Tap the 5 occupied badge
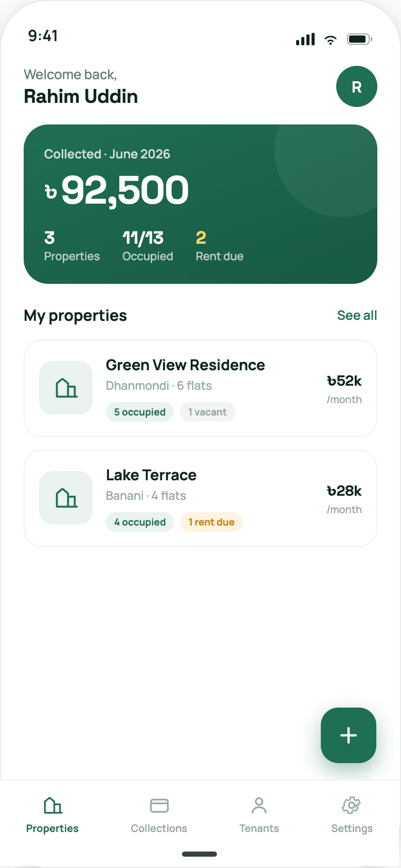The image size is (401, 868). (140, 412)
